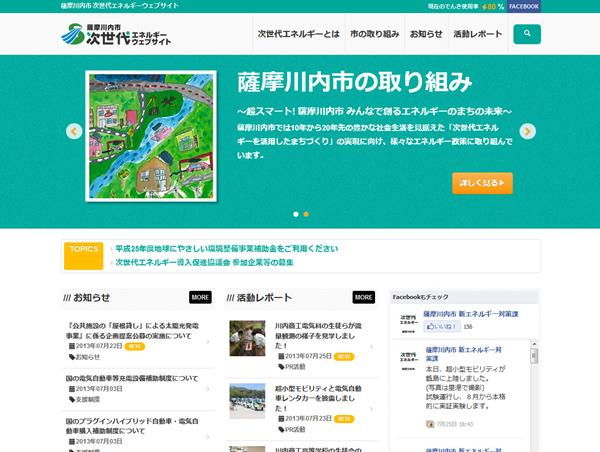Click chevron arrow on 充電設備補助制度 news row
Image resolution: width=600 pixels, height=452 pixels.
[x=208, y=389]
